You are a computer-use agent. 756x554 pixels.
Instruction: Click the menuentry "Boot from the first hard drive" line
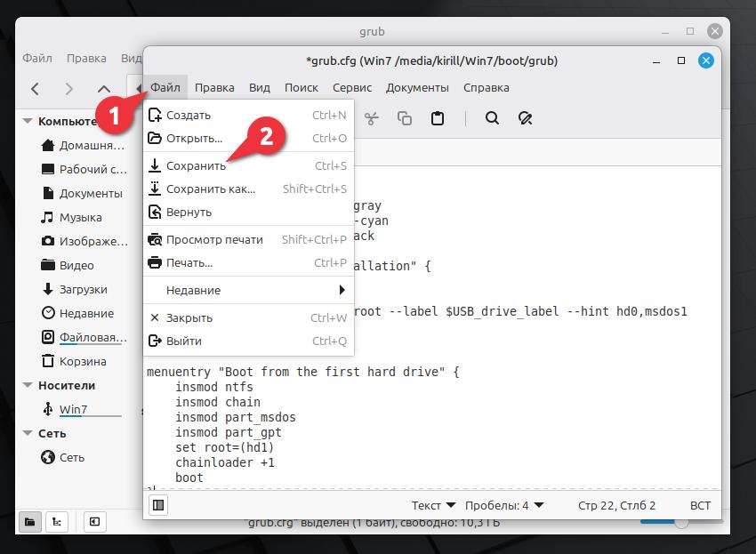pos(302,372)
